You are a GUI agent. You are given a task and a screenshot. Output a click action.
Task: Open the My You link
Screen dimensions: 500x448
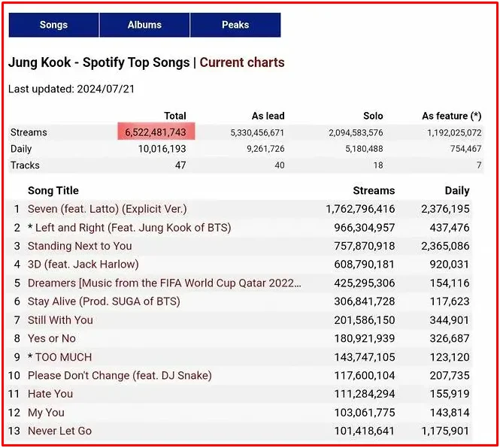pyautogui.click(x=46, y=413)
